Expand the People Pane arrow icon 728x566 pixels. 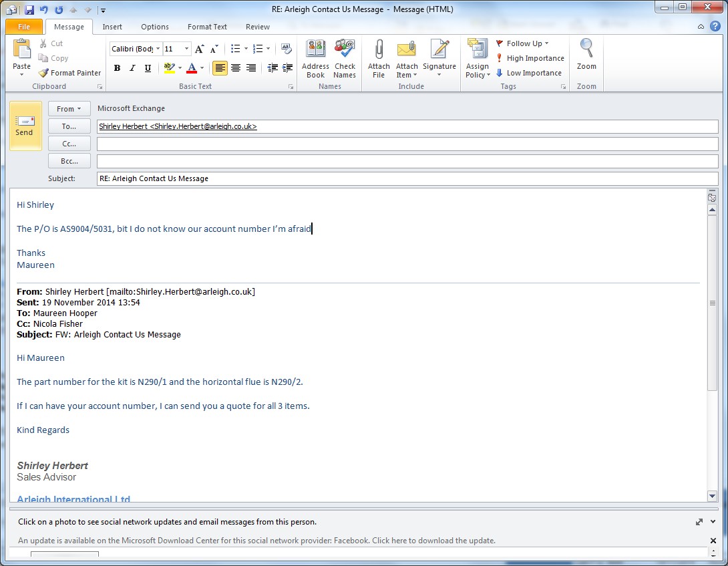tap(699, 522)
